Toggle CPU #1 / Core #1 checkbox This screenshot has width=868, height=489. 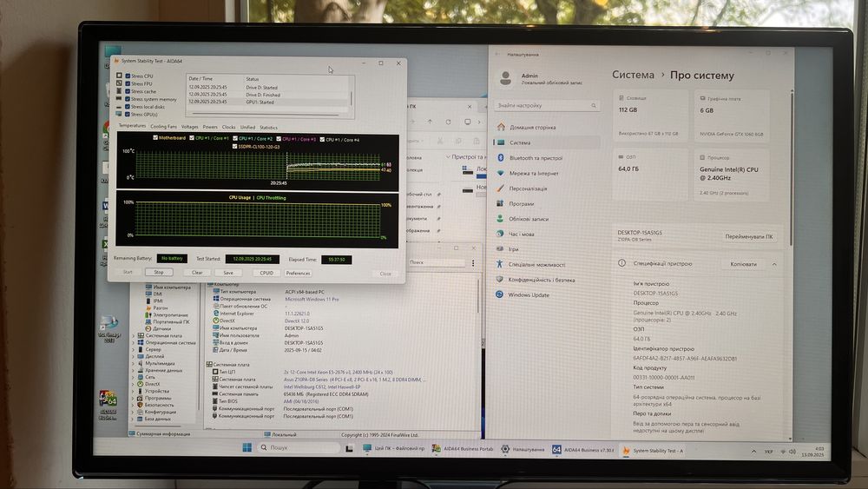192,138
